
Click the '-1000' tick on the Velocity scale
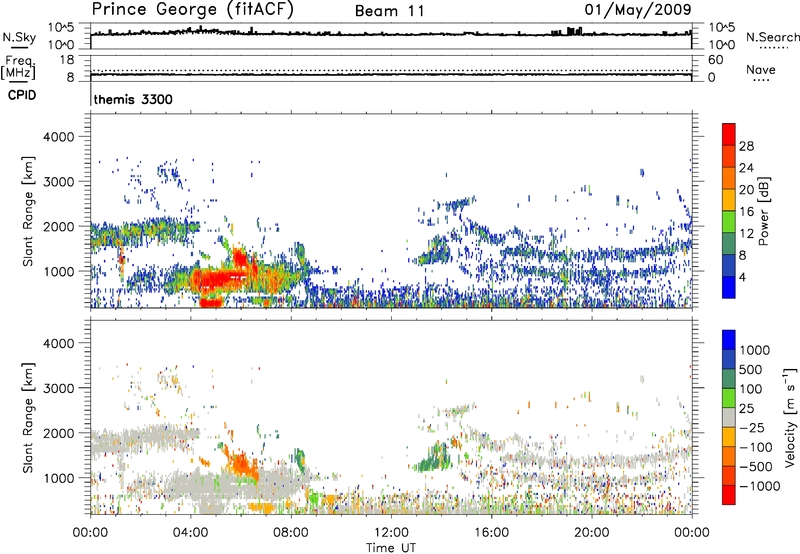tap(760, 486)
